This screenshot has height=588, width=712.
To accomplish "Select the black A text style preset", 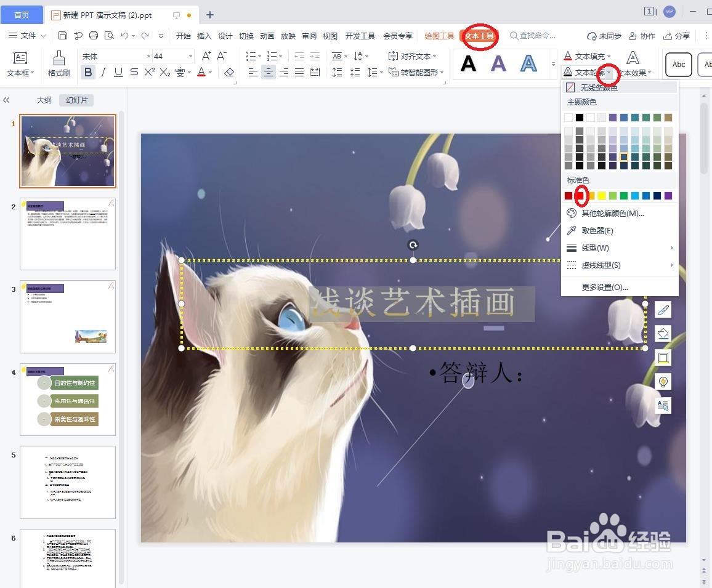I will (x=468, y=63).
